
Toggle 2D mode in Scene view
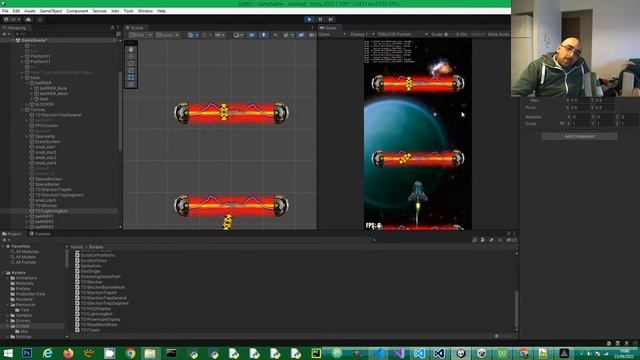point(252,35)
